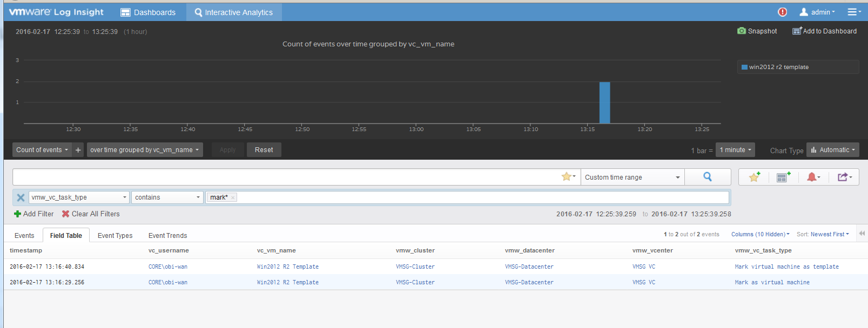
Task: Open the Dashboards tab
Action: [148, 12]
